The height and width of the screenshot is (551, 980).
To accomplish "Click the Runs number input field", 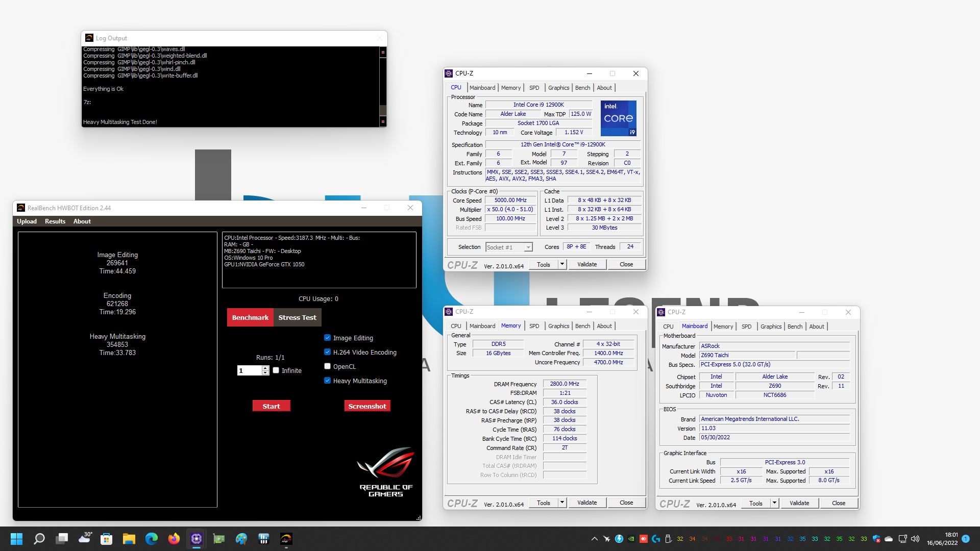I will point(250,371).
